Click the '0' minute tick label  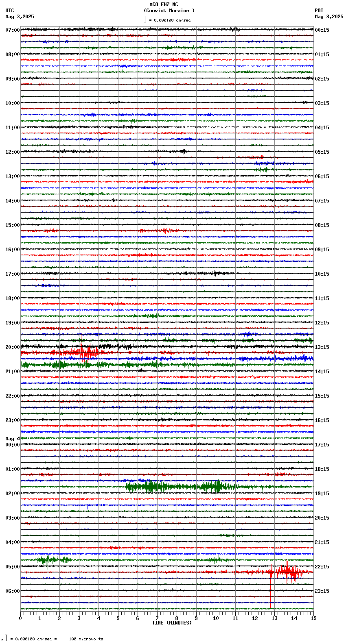[x=20, y=618]
